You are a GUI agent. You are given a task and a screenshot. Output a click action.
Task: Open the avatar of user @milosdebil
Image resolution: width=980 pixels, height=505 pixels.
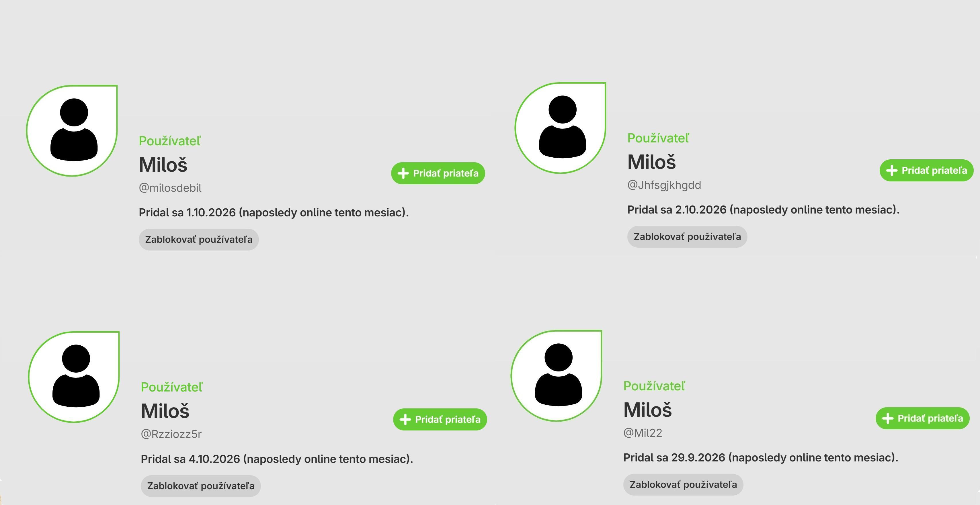click(x=72, y=131)
